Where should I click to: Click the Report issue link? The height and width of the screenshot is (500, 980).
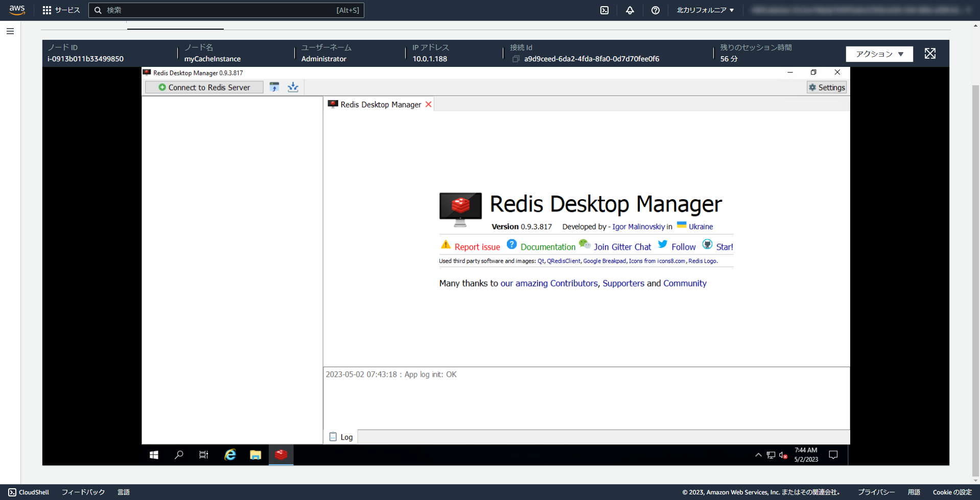point(477,246)
